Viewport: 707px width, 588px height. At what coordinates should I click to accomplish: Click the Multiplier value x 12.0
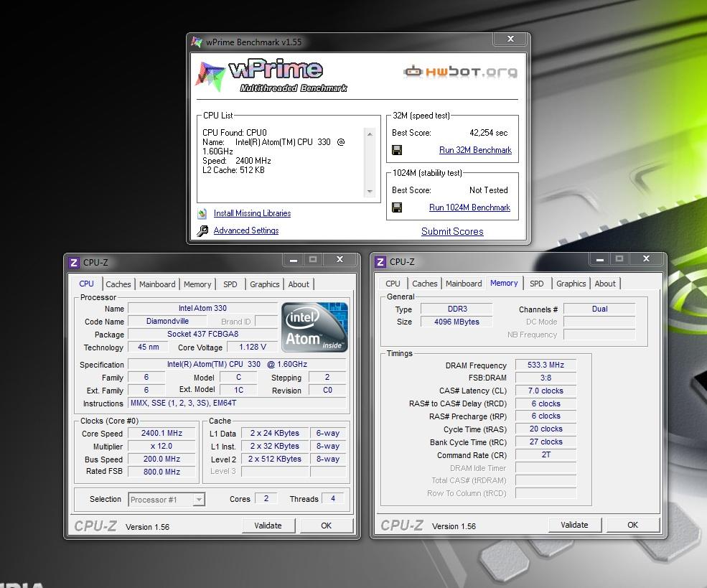[x=162, y=447]
